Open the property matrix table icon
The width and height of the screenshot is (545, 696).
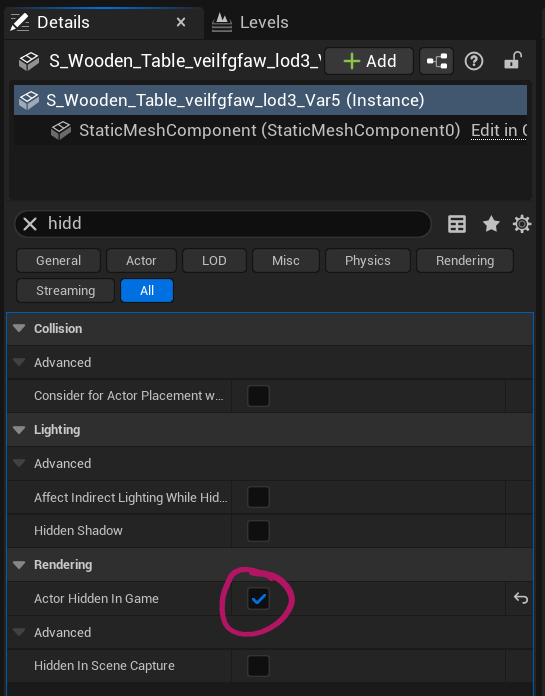[x=457, y=224]
